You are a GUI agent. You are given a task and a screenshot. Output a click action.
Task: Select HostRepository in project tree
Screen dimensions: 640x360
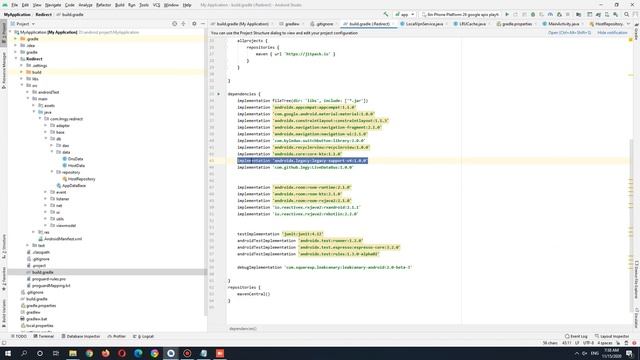point(79,179)
